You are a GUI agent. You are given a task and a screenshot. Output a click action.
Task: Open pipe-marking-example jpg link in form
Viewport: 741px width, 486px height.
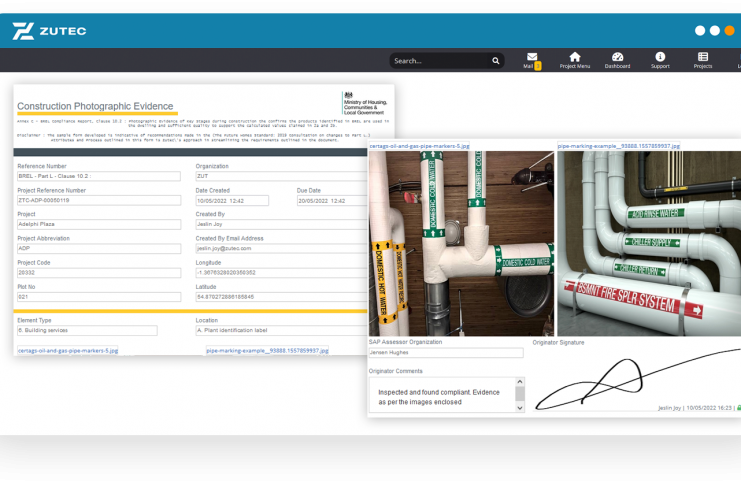(x=267, y=351)
